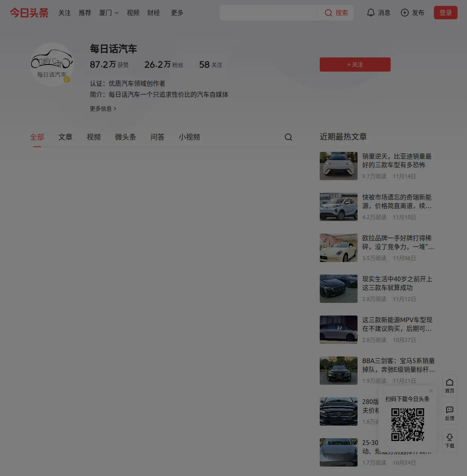Click the 扫码下载今日头条 label
Screen dimensions: 467x476
(x=408, y=399)
